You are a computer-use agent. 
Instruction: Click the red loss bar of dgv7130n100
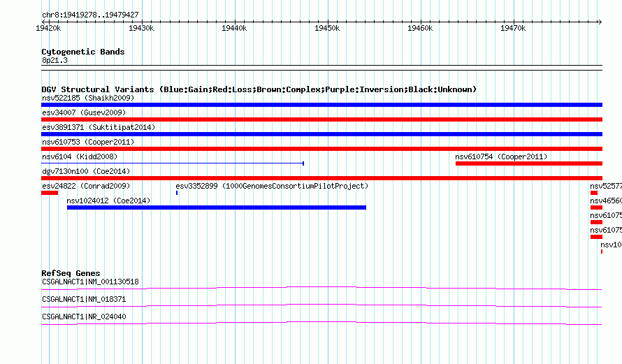[321, 178]
